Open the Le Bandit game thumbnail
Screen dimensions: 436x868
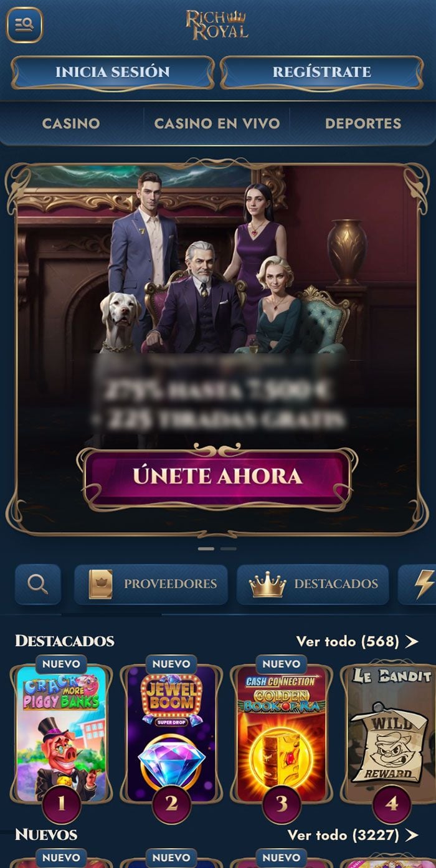coord(391,733)
